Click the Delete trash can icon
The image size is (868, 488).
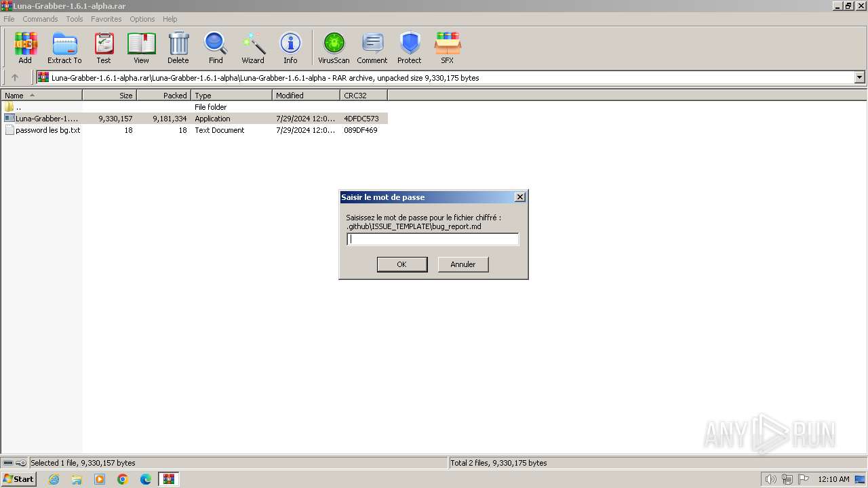(x=178, y=47)
